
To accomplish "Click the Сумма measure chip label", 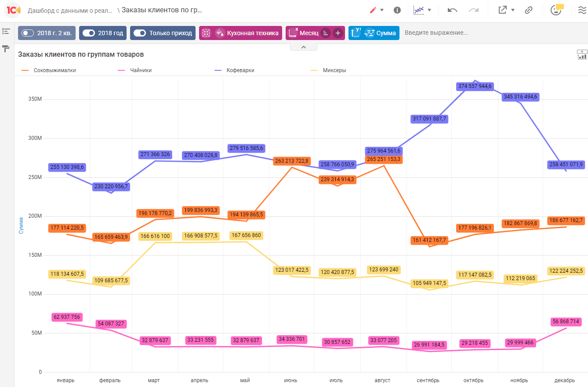I will pos(386,33).
